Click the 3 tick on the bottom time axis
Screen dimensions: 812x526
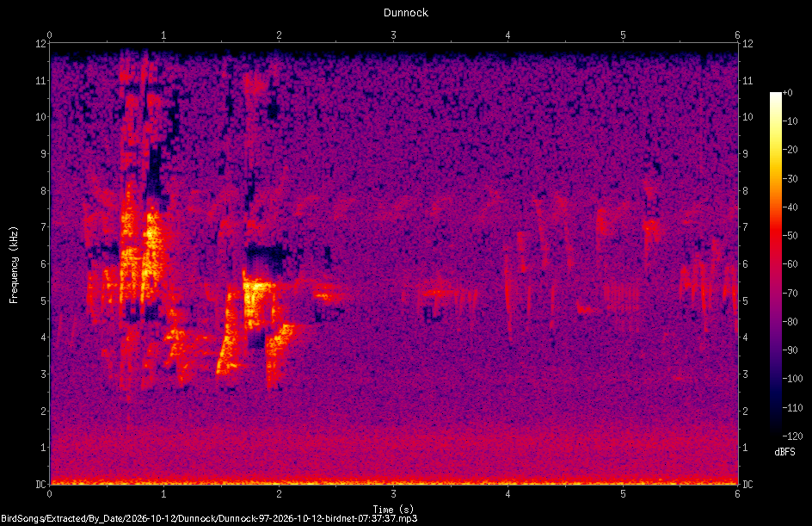394,494
